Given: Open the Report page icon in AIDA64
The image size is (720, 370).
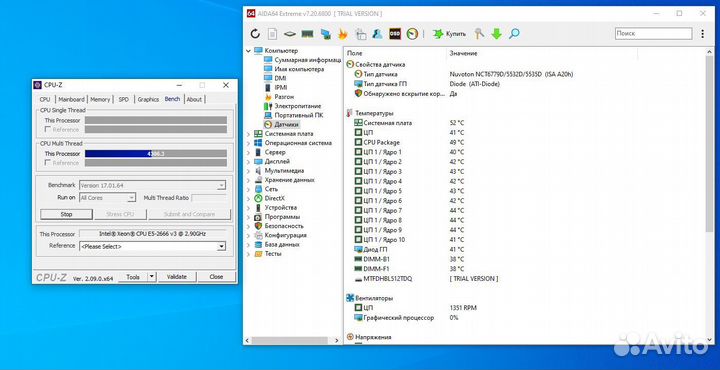Looking at the screenshot, I should [x=272, y=34].
